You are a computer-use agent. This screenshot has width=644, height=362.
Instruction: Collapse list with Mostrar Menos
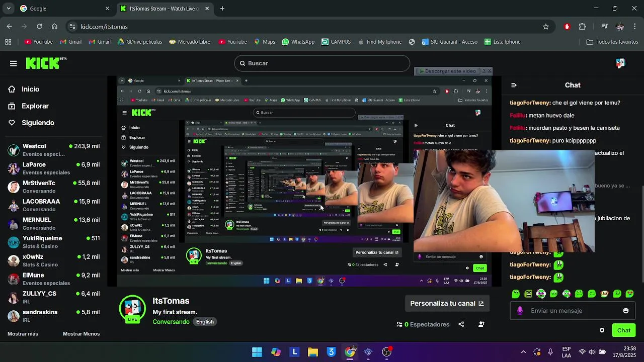pyautogui.click(x=81, y=334)
